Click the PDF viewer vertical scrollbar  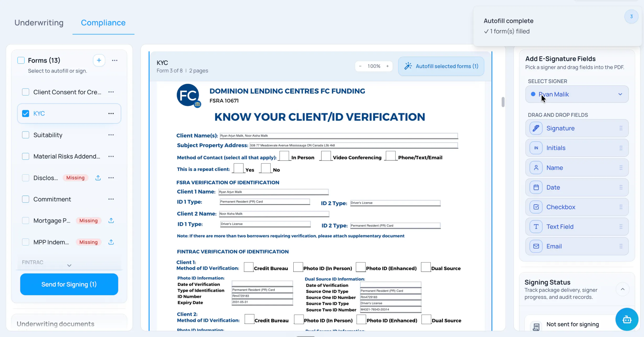click(503, 102)
